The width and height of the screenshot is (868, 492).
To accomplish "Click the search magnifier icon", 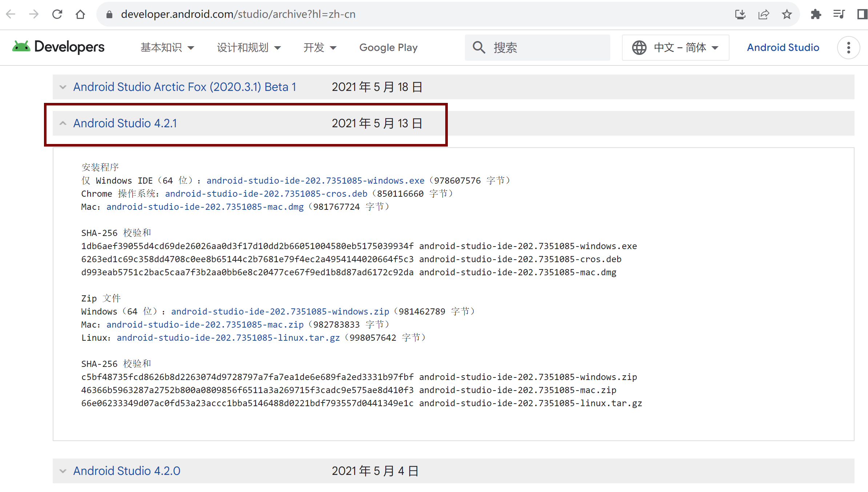I will 479,48.
